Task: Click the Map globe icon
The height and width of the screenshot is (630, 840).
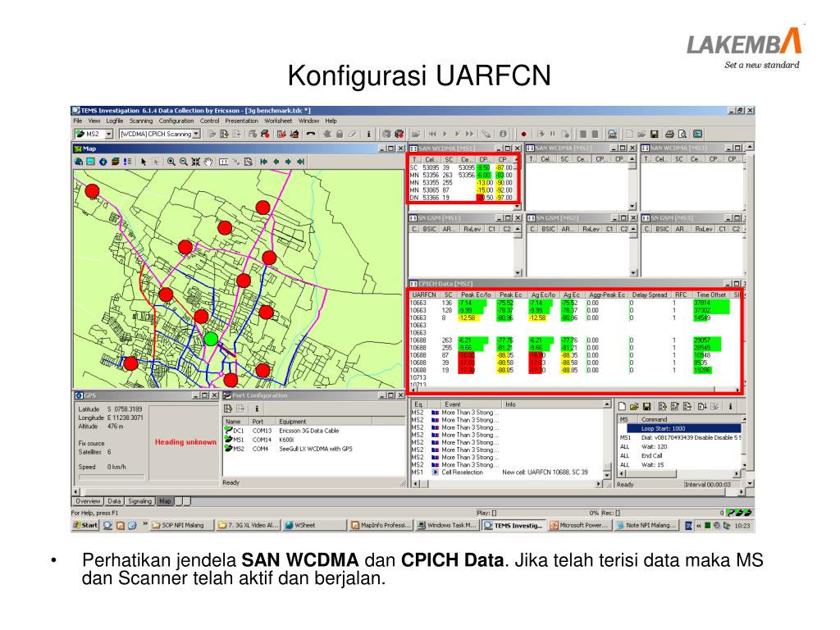Action: pos(103,162)
